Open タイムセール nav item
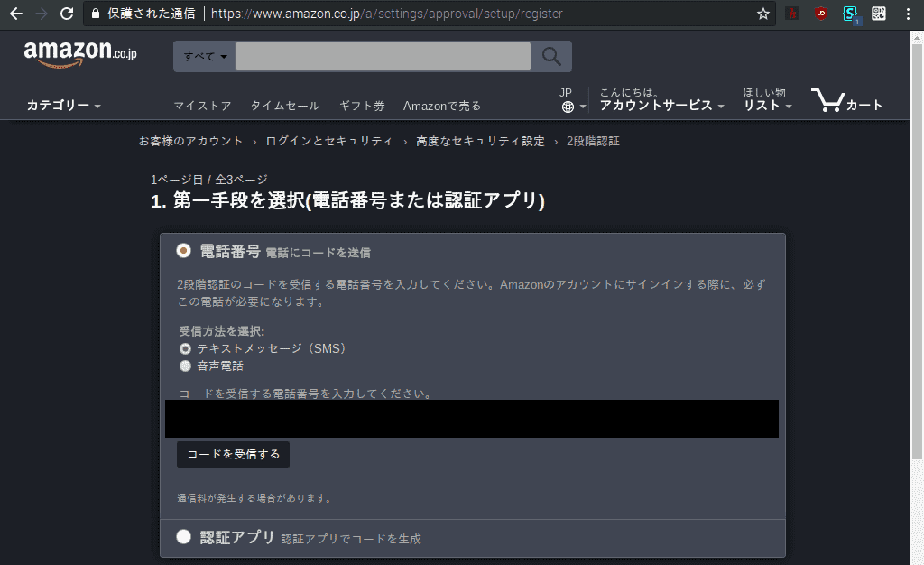Image resolution: width=924 pixels, height=565 pixels. 285,106
